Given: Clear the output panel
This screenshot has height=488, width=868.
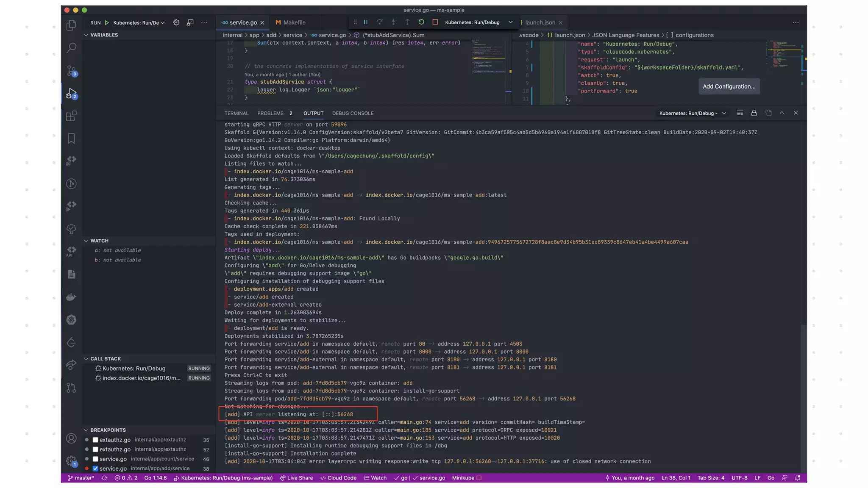Looking at the screenshot, I should click(x=740, y=113).
